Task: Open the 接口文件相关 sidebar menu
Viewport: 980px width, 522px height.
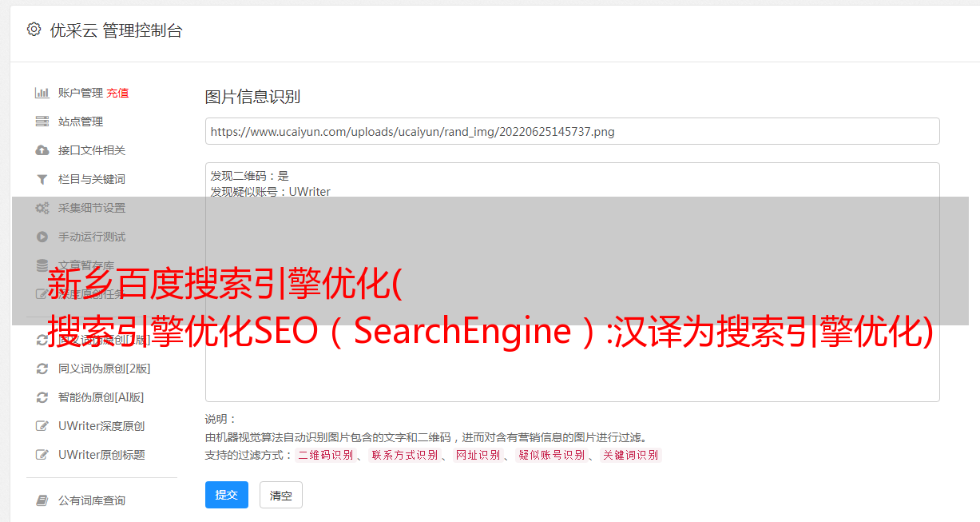Action: (92, 150)
